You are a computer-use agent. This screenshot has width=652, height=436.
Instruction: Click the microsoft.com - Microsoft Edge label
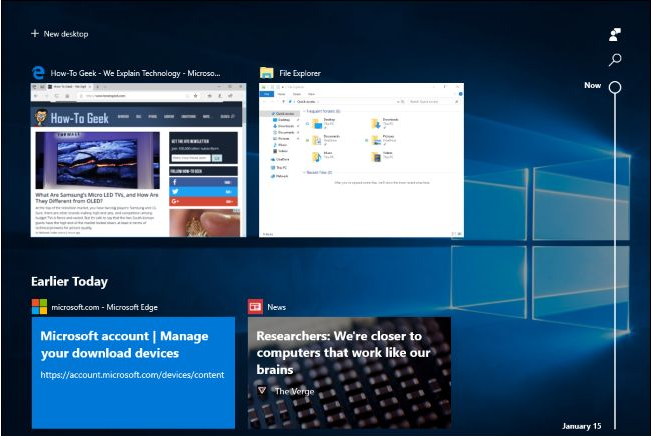click(104, 307)
